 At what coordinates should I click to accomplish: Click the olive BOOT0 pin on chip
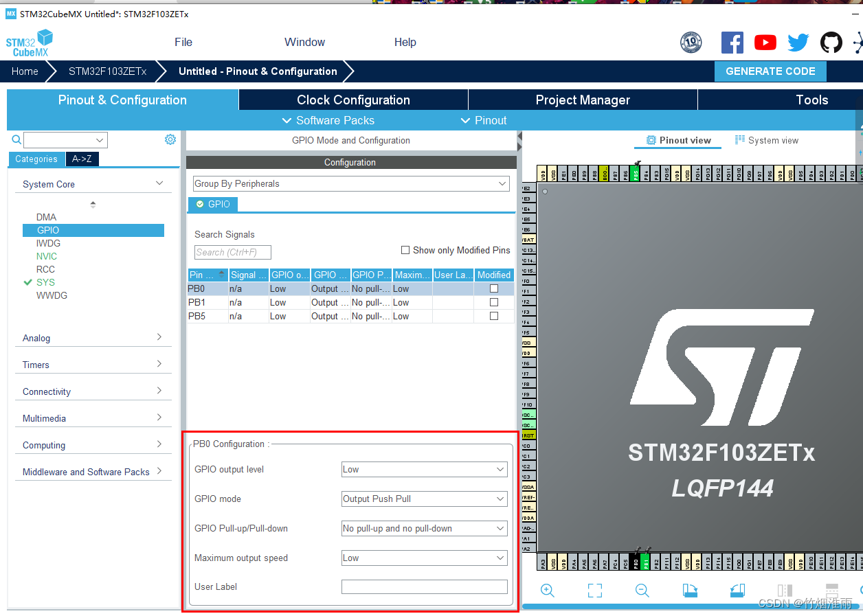pyautogui.click(x=605, y=173)
